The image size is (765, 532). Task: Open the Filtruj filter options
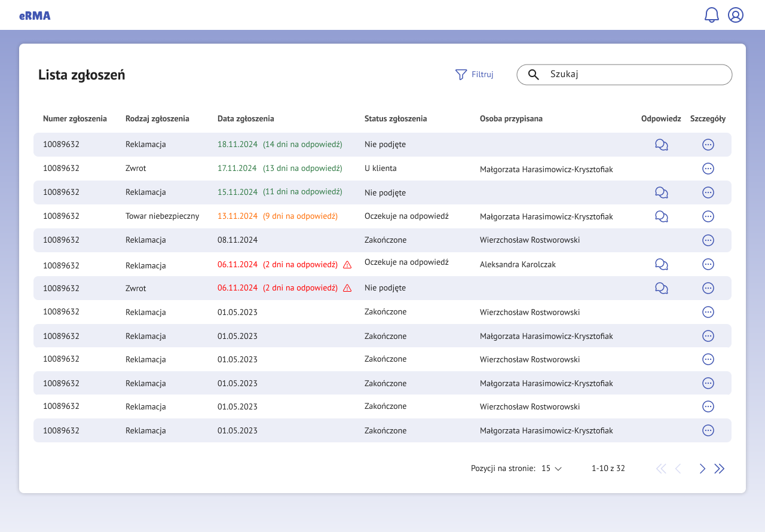pos(474,75)
